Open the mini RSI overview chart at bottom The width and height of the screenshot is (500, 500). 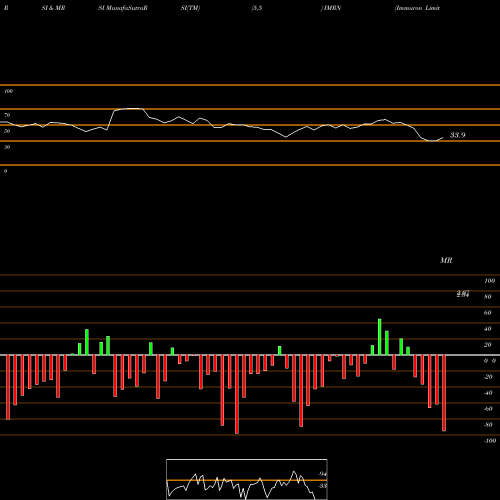(247, 479)
